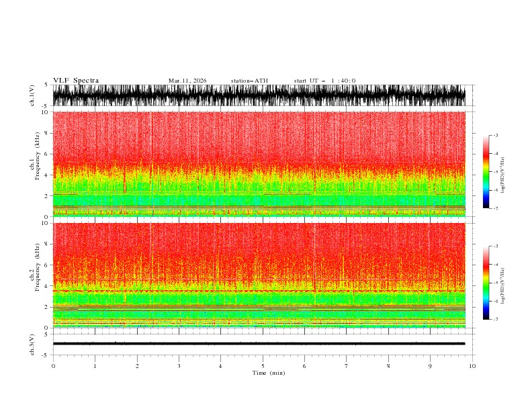Viewport: 532px width, 411px height.
Task: Click the ch.2 "Frequency (kHz)" axis label
Action: 38,267
